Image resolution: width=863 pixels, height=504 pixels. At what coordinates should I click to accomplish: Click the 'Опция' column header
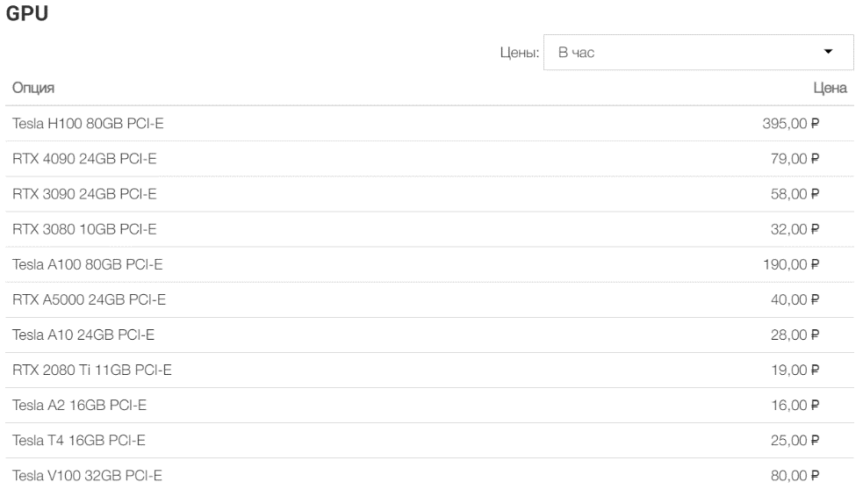(33, 88)
